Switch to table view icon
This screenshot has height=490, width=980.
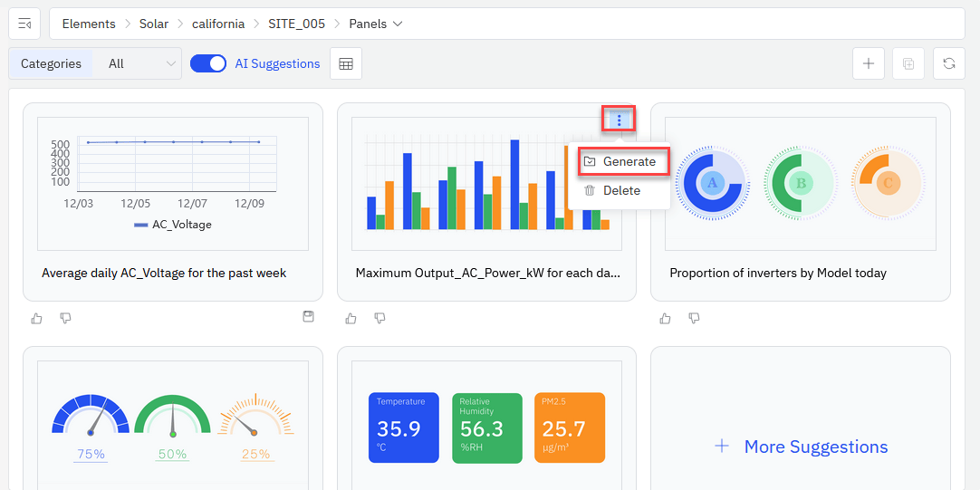click(x=346, y=63)
